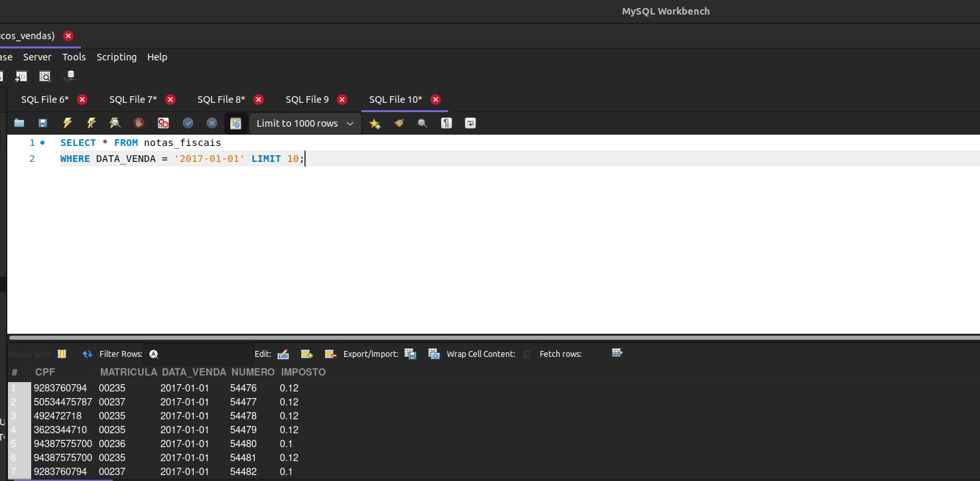Select NUMERO cell 54480
This screenshot has height=481, width=980.
243,444
